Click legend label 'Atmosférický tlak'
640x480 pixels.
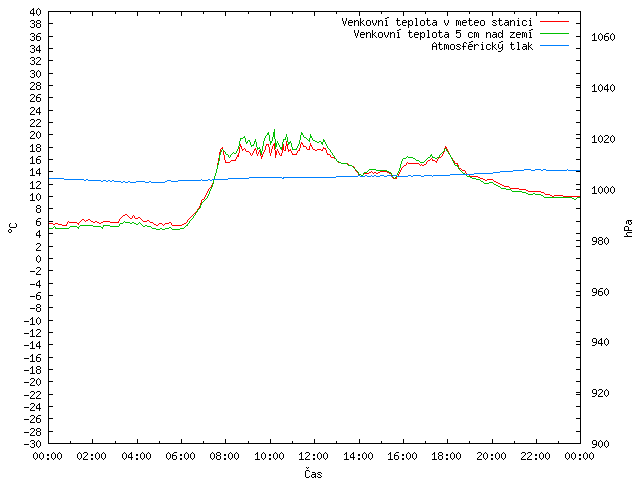coord(482,46)
